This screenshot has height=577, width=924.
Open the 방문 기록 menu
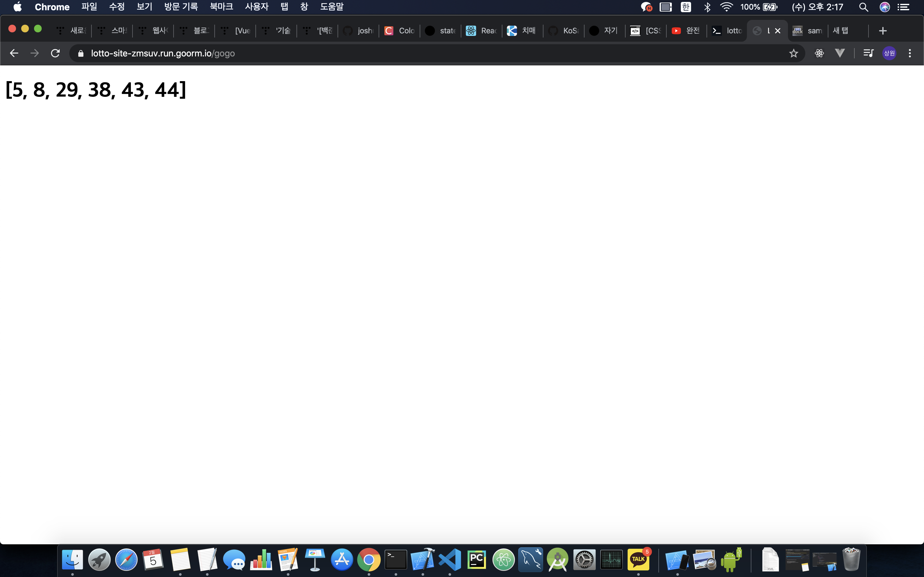tap(181, 6)
